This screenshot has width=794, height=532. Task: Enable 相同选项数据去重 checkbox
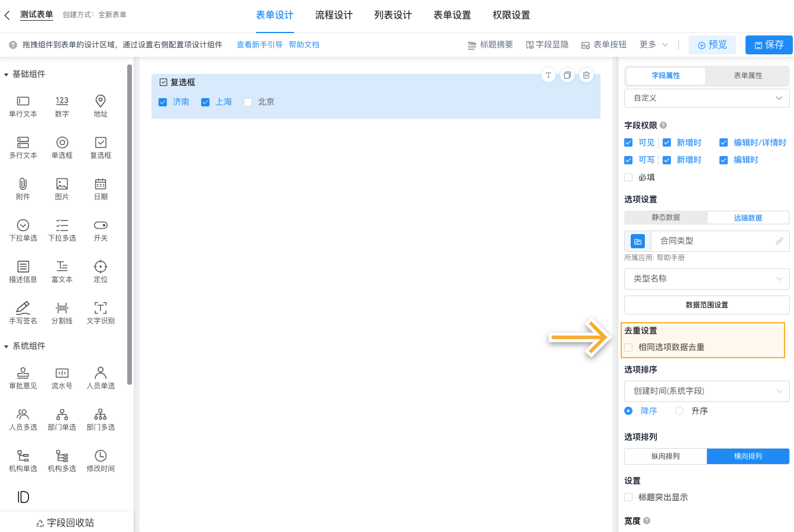pos(628,348)
